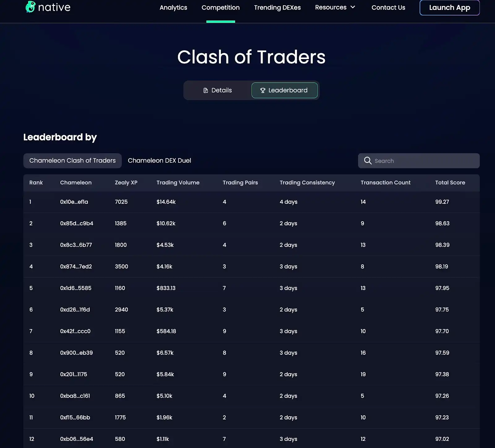Image resolution: width=495 pixels, height=448 pixels.
Task: Switch to the Leaderboard tab
Action: (x=284, y=90)
